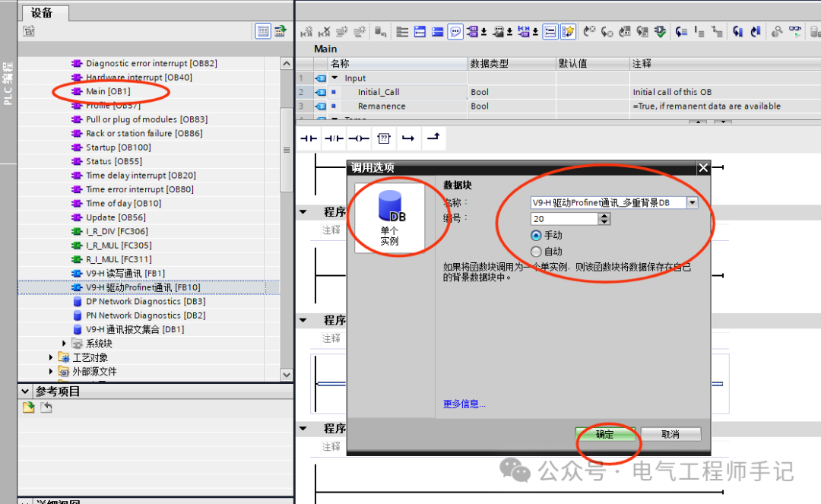The image size is (821, 504).
Task: Decrease the DB number with down stepper
Action: coord(604,222)
